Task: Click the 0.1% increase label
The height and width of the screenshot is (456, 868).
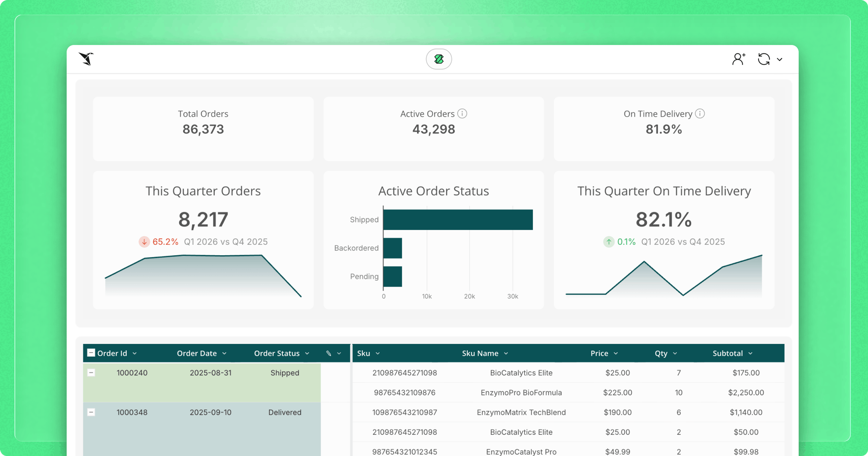Action: tap(626, 242)
